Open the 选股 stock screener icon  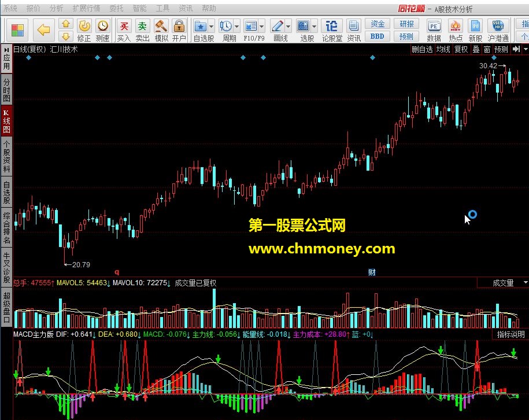pos(304,27)
